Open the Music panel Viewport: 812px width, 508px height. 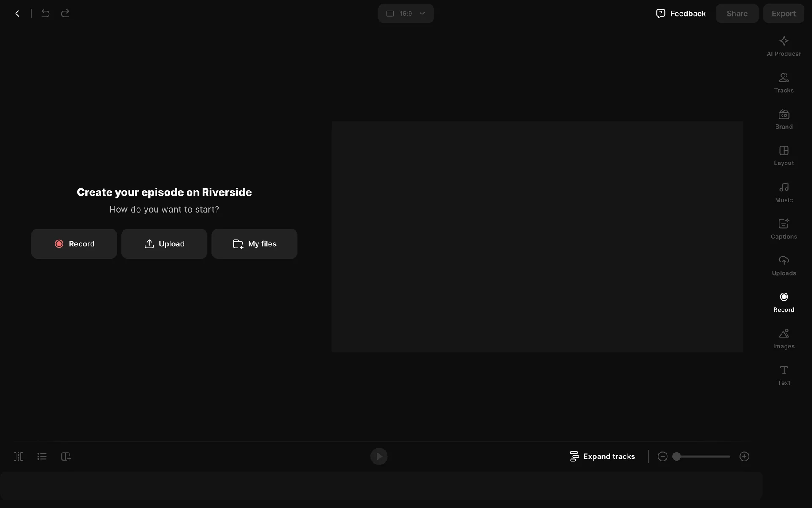coord(784,193)
